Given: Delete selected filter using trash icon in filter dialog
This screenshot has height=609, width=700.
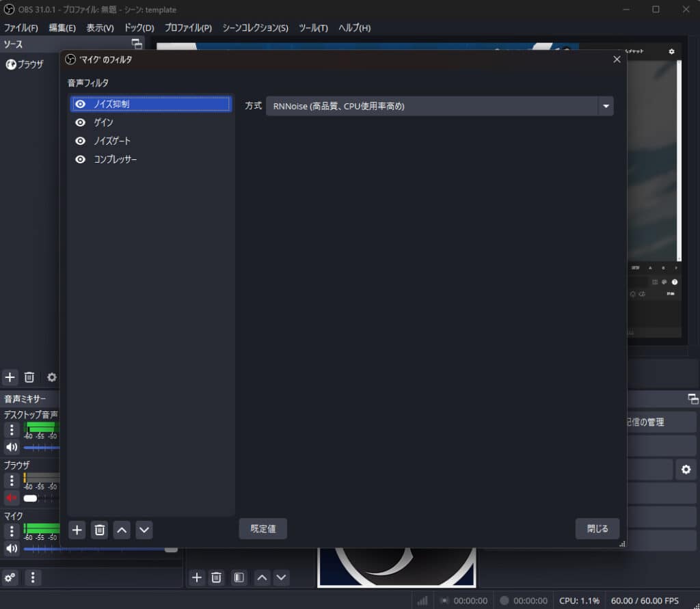Looking at the screenshot, I should [100, 530].
